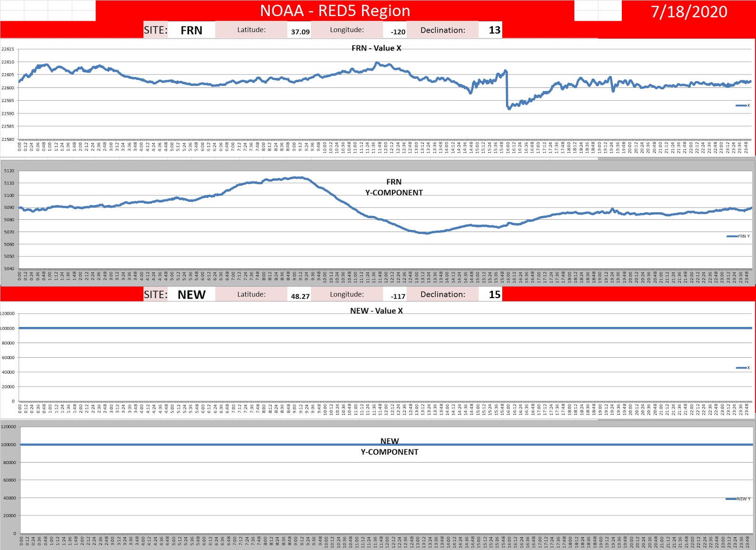Select the SITE: label beside FRN

155,30
